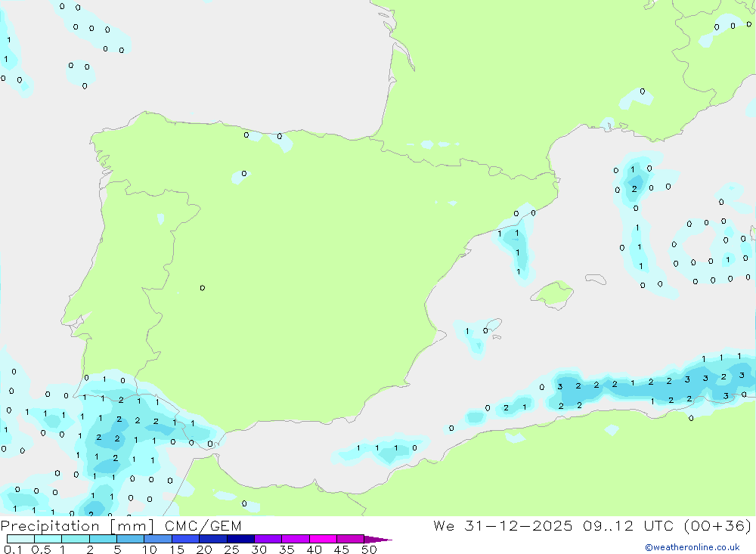Select the 40–45 mm magenta legend swatch

(x=323, y=539)
